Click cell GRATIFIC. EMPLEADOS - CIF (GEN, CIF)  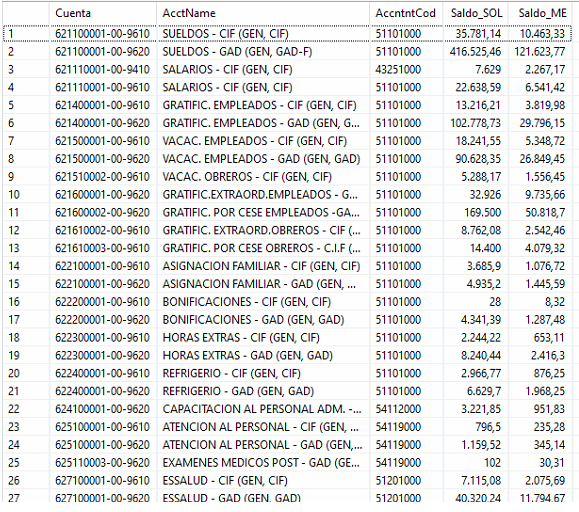click(x=263, y=105)
